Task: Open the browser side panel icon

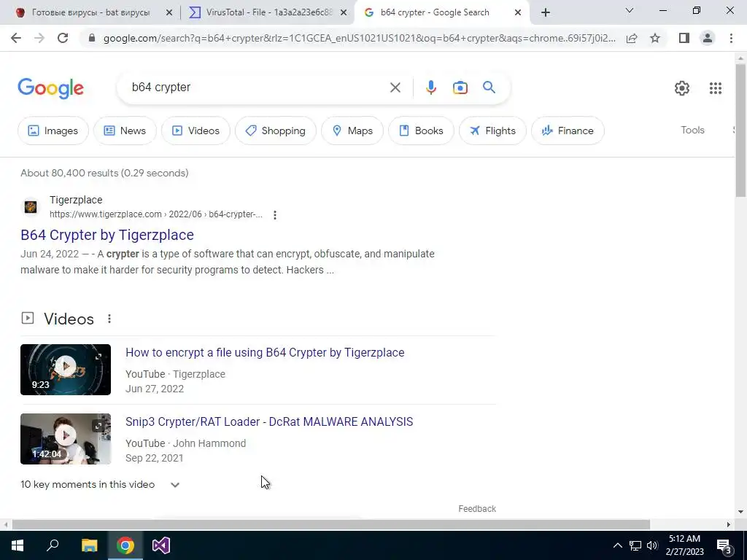Action: [x=684, y=38]
